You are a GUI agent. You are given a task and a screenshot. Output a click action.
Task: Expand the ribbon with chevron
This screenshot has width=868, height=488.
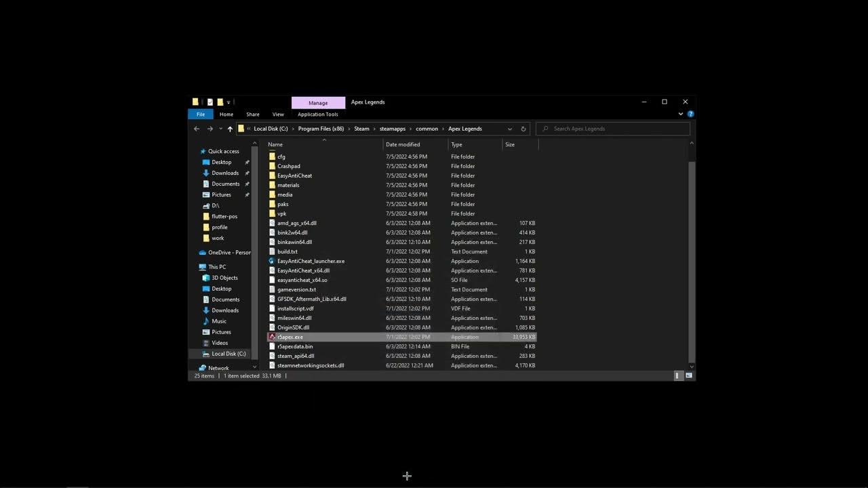681,114
